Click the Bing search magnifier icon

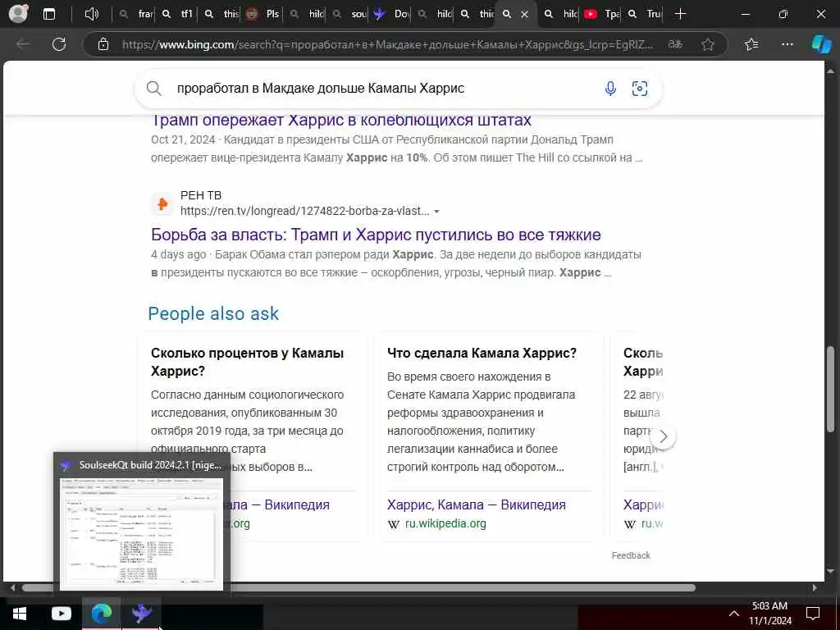[153, 89]
